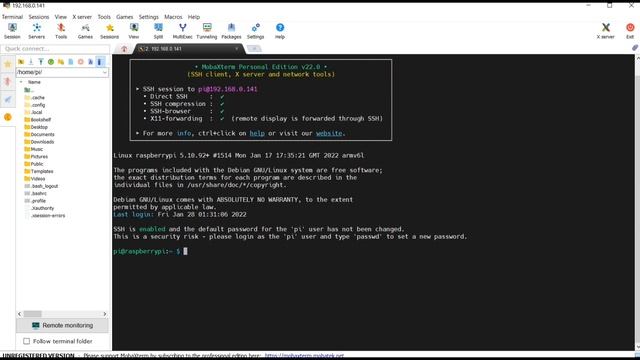This screenshot has height=360, width=640.
Task: Select the .bashrc file
Action: [x=35, y=193]
